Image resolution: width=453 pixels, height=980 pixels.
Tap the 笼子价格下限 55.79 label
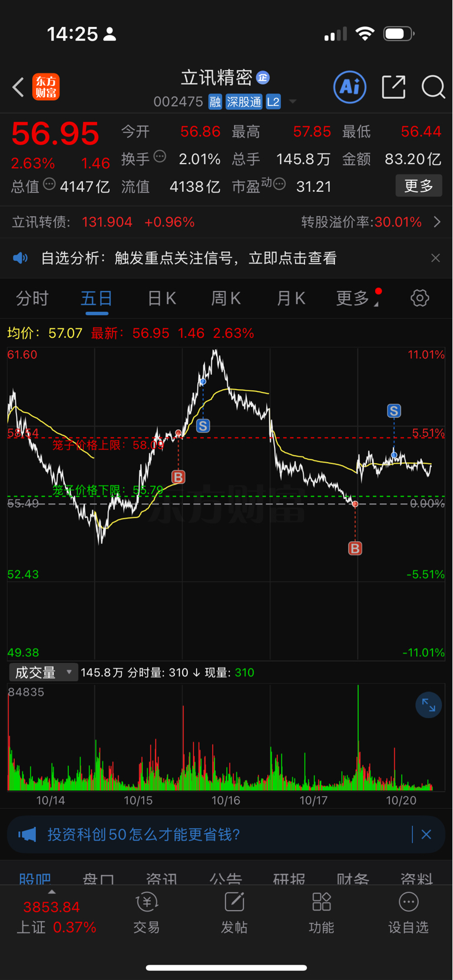tap(108, 490)
